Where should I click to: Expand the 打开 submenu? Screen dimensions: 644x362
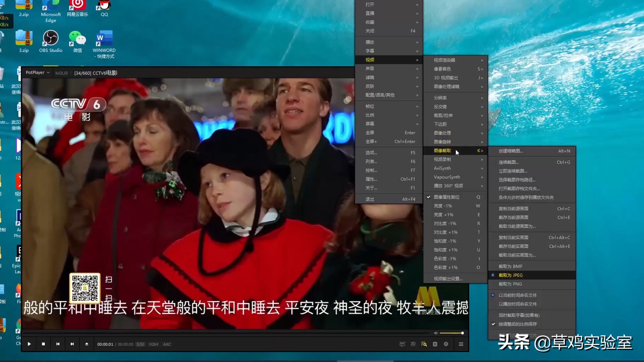389,4
